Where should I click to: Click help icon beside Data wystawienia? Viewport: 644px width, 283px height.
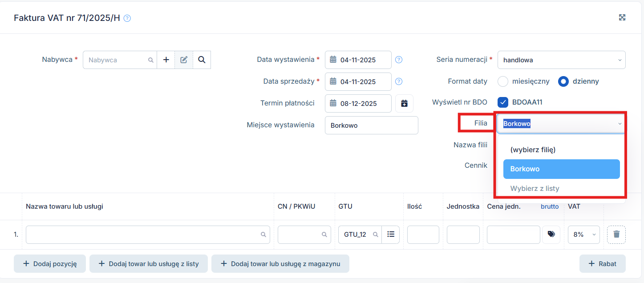(399, 60)
